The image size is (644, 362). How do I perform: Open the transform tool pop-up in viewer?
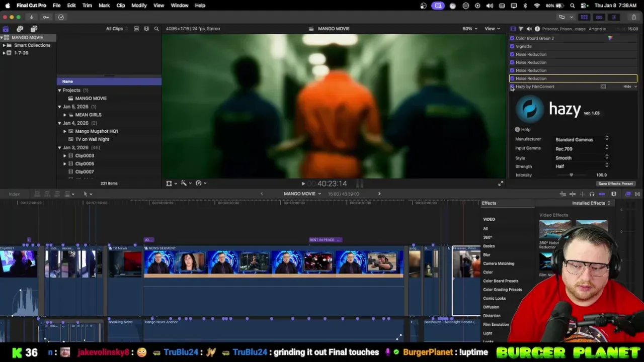pyautogui.click(x=171, y=184)
